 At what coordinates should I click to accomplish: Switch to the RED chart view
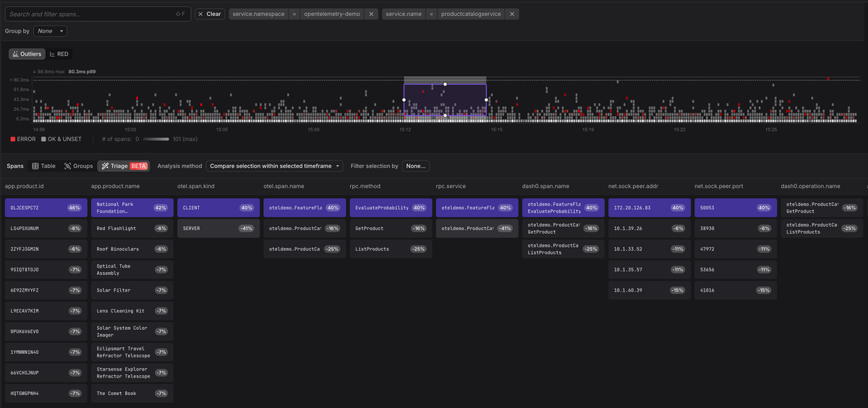60,54
